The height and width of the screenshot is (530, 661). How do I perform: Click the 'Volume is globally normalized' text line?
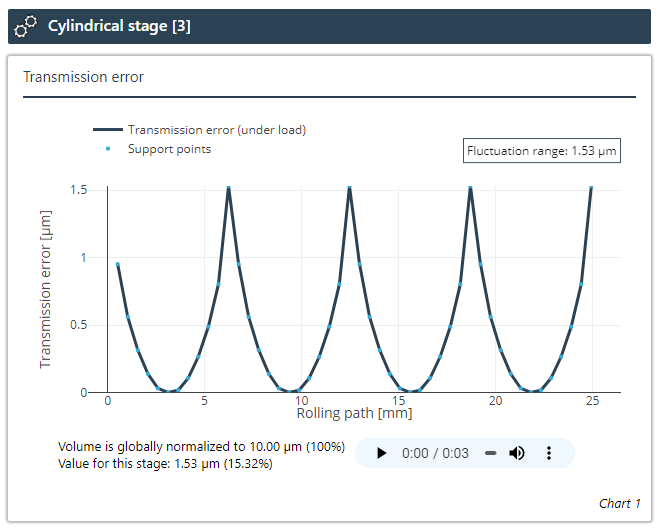pos(201,447)
